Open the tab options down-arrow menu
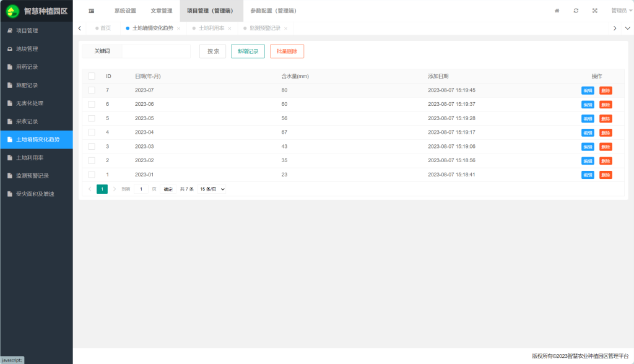The width and height of the screenshot is (634, 364). [x=627, y=28]
